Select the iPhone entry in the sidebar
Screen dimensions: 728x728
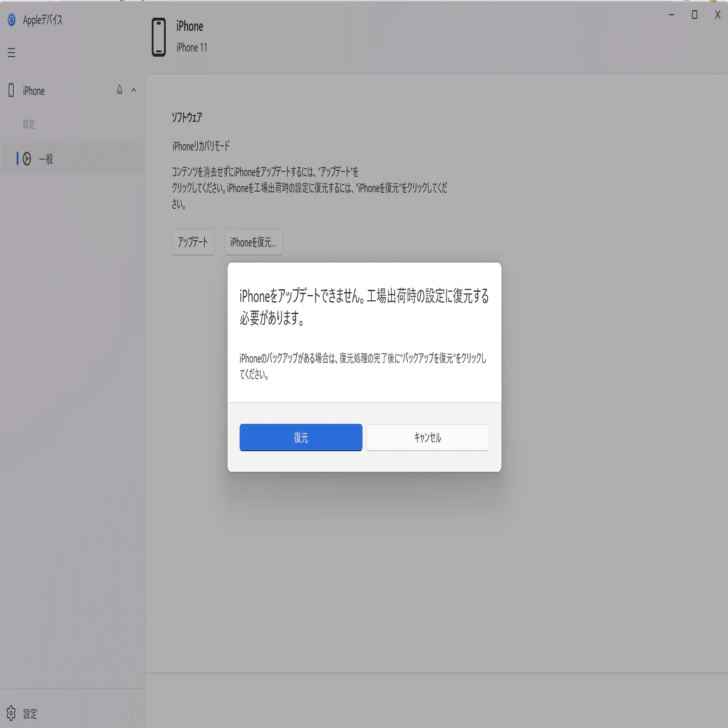(x=33, y=90)
